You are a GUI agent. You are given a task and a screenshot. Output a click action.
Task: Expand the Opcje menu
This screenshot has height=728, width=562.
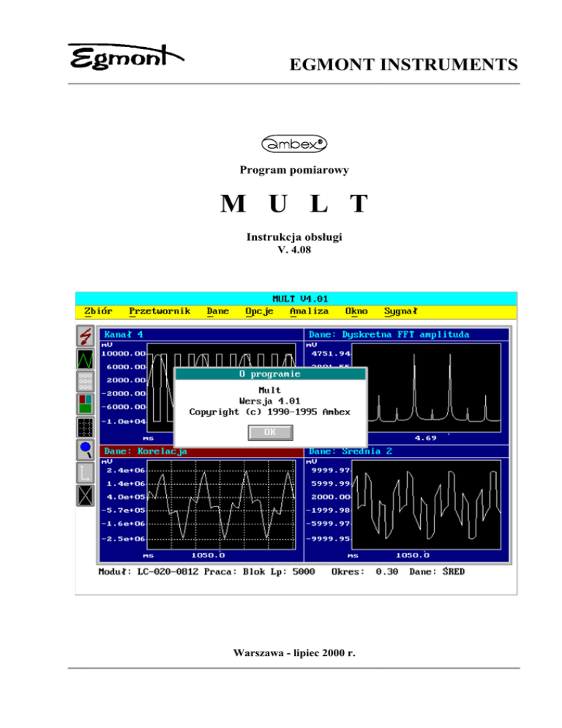[259, 311]
